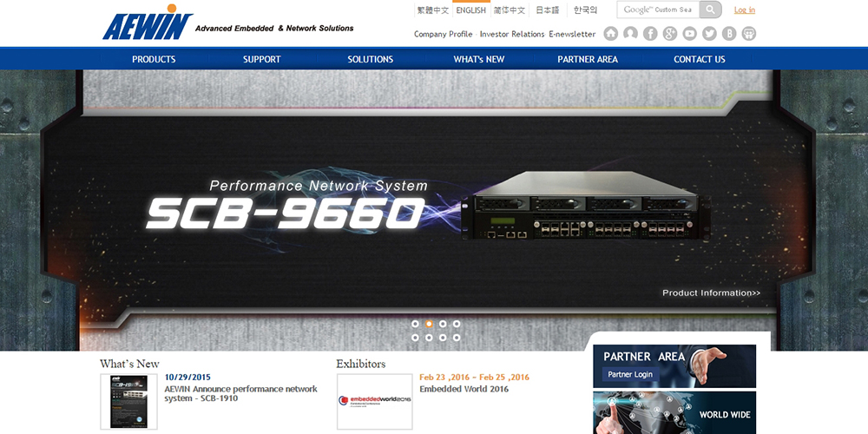868x434 pixels.
Task: Open the Blogger B icon
Action: (729, 34)
